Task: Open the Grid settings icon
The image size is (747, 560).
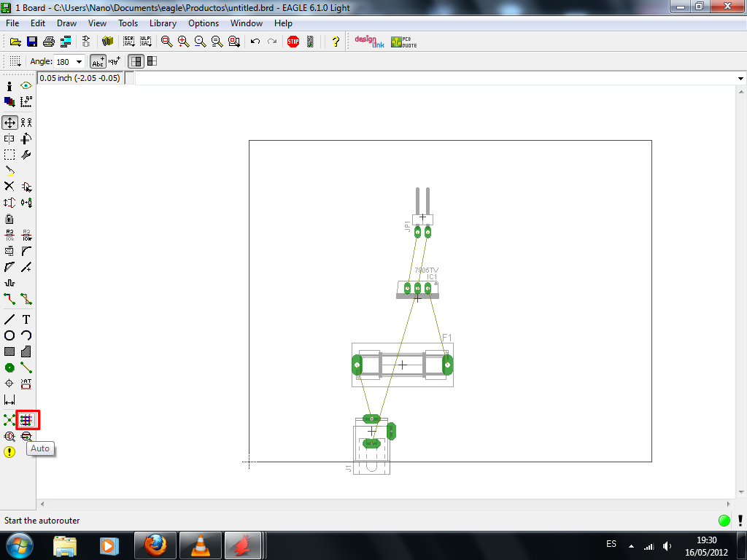Action: coord(15,61)
